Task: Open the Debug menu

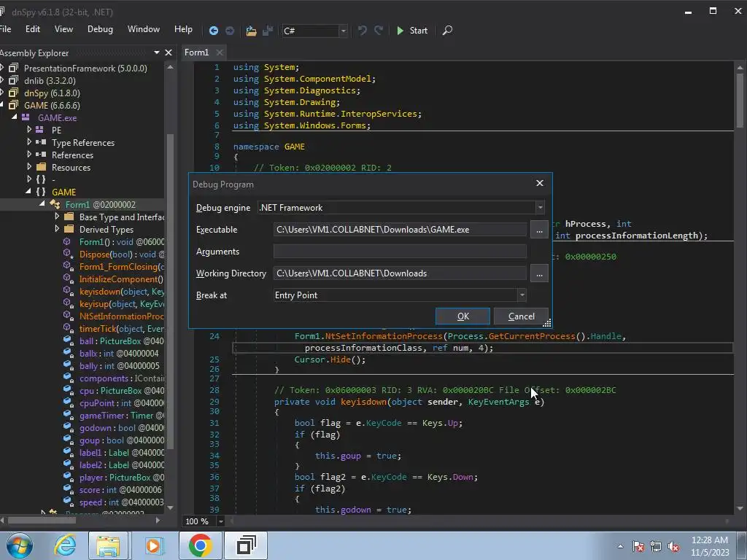Action: coord(100,29)
